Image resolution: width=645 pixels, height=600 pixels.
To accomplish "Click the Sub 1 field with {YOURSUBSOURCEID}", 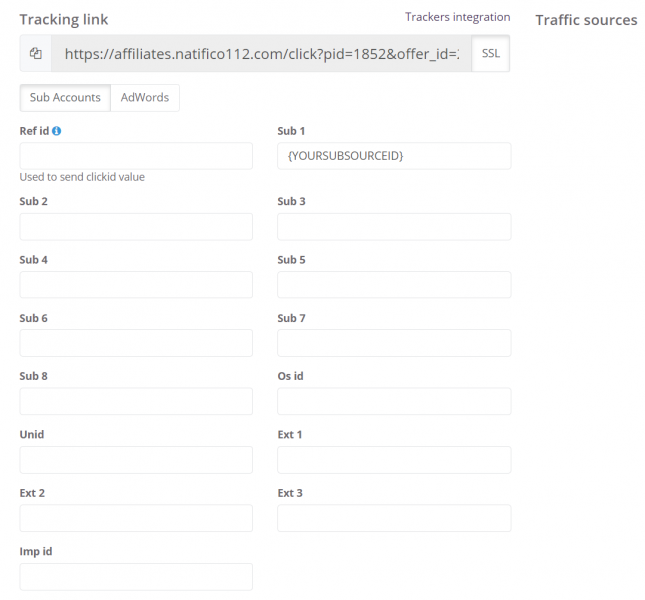I will point(394,156).
